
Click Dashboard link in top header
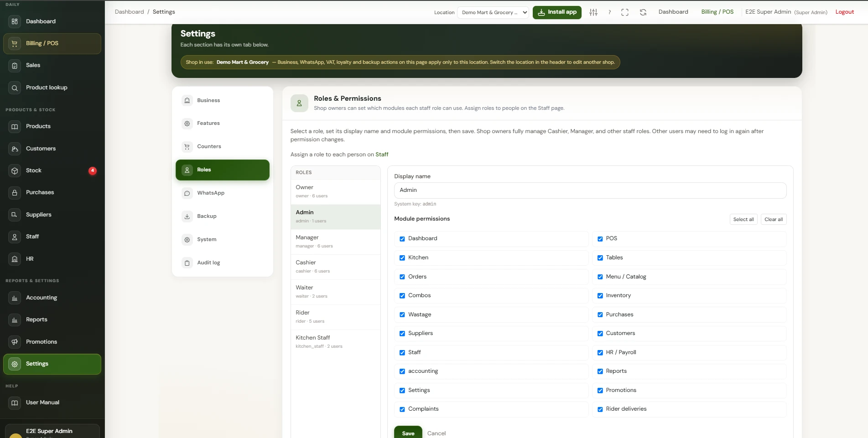point(673,12)
